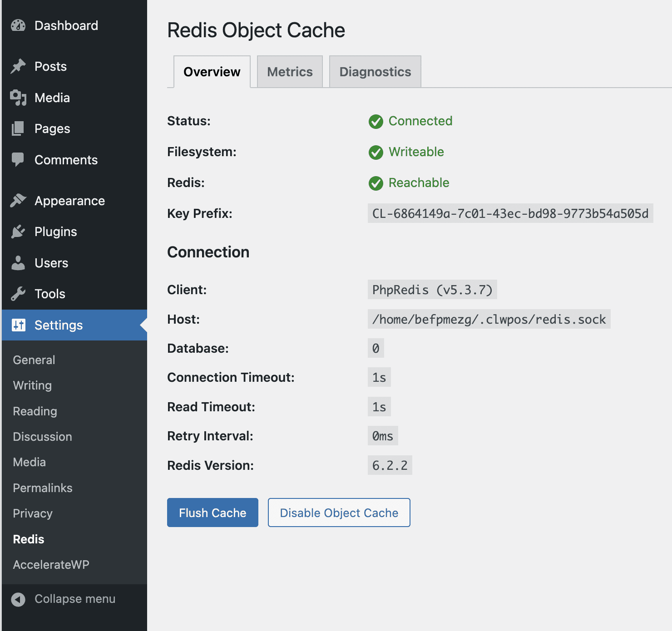The height and width of the screenshot is (631, 672).
Task: Click the Collapse menu label
Action: (x=75, y=599)
